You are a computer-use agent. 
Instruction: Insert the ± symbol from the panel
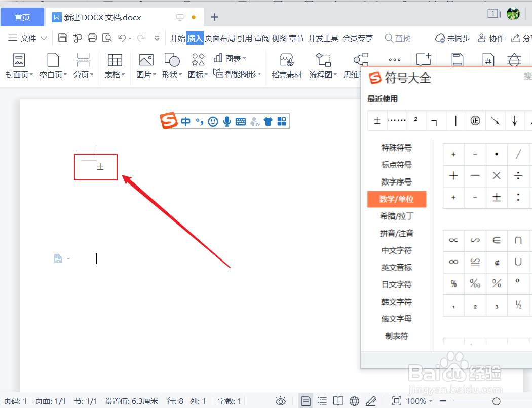point(497,199)
